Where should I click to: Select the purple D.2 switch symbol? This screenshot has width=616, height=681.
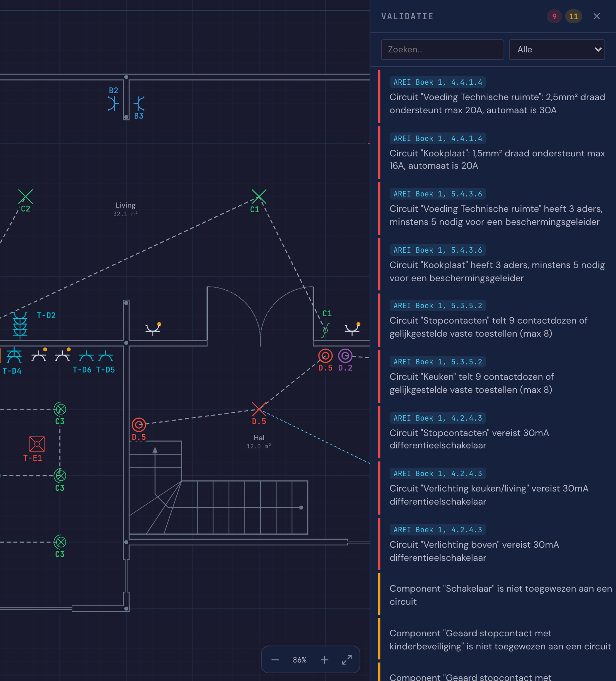point(345,356)
